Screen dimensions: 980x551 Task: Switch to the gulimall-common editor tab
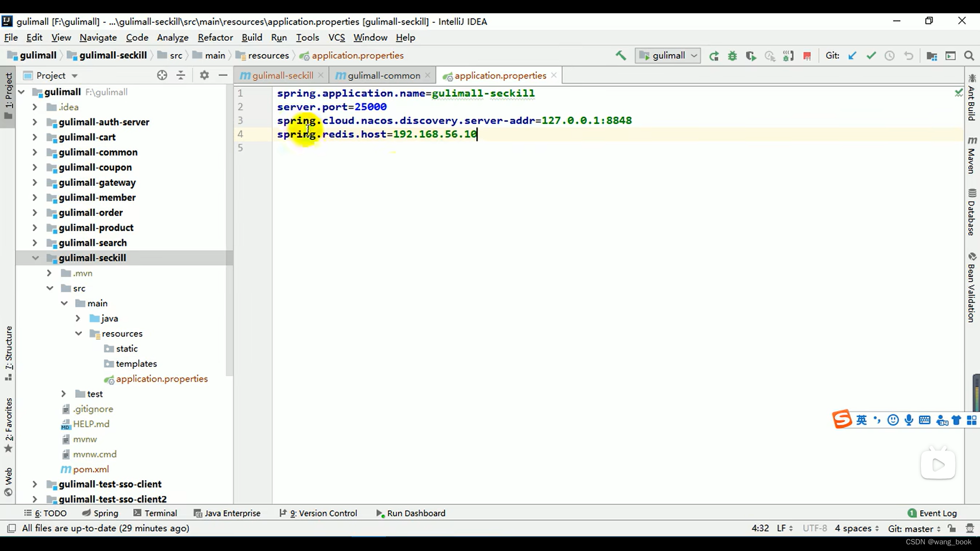384,75
